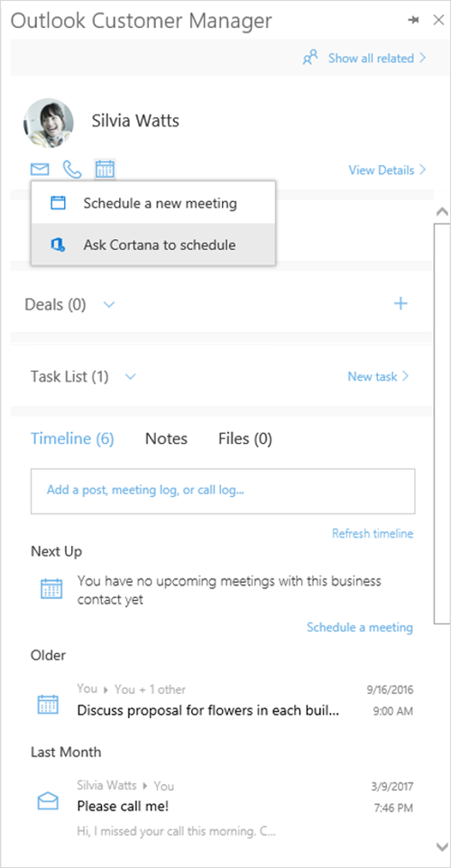The image size is (451, 868).
Task: Expand the Task List (1) chevron
Action: [x=131, y=377]
